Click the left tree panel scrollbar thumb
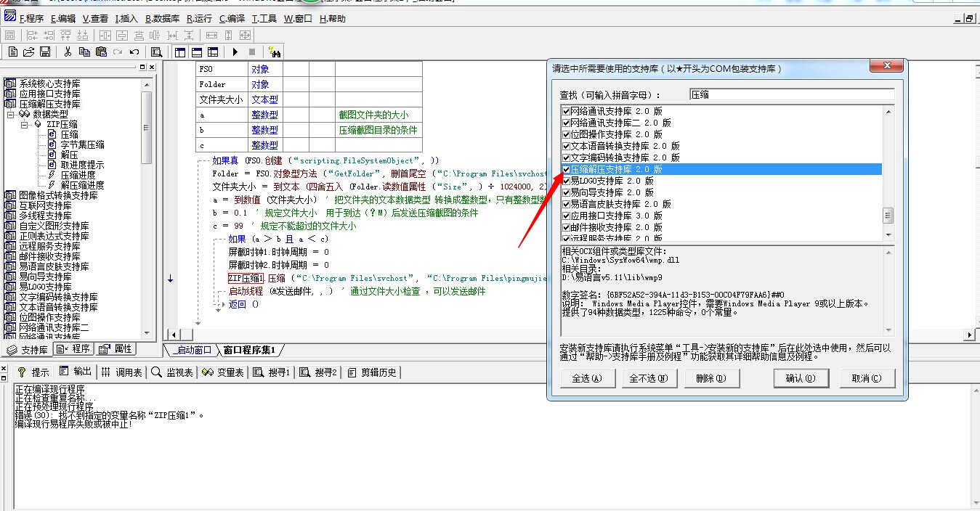This screenshot has height=511, width=980. point(147,128)
